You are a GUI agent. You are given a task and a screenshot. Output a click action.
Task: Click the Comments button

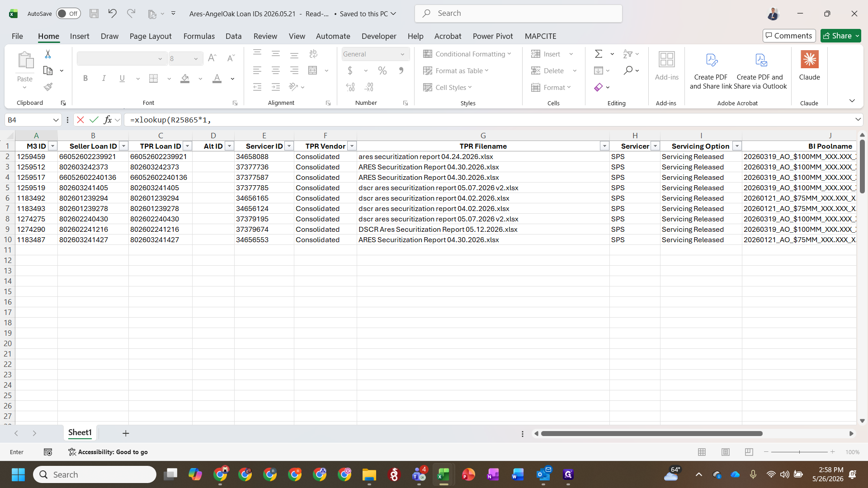pos(789,36)
